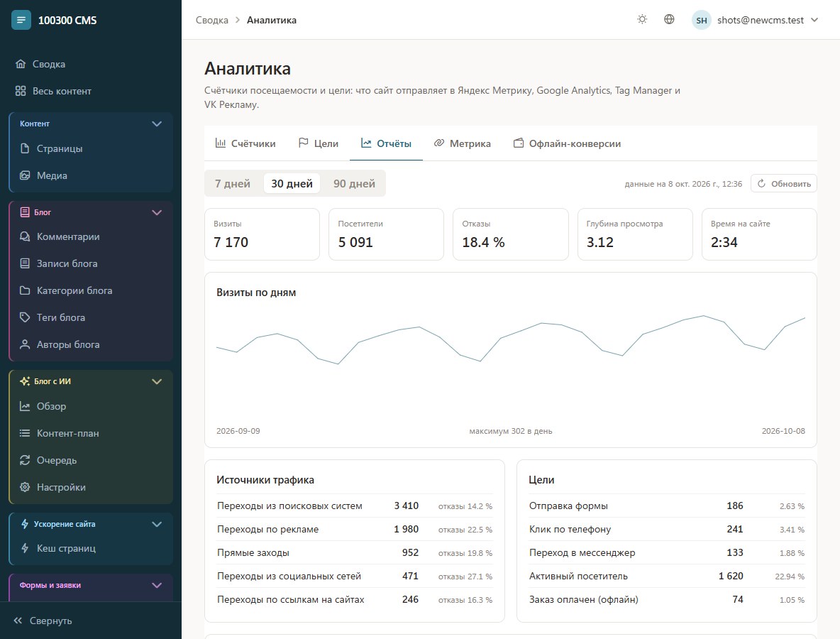Collapse the Блог sidebar section

point(157,212)
